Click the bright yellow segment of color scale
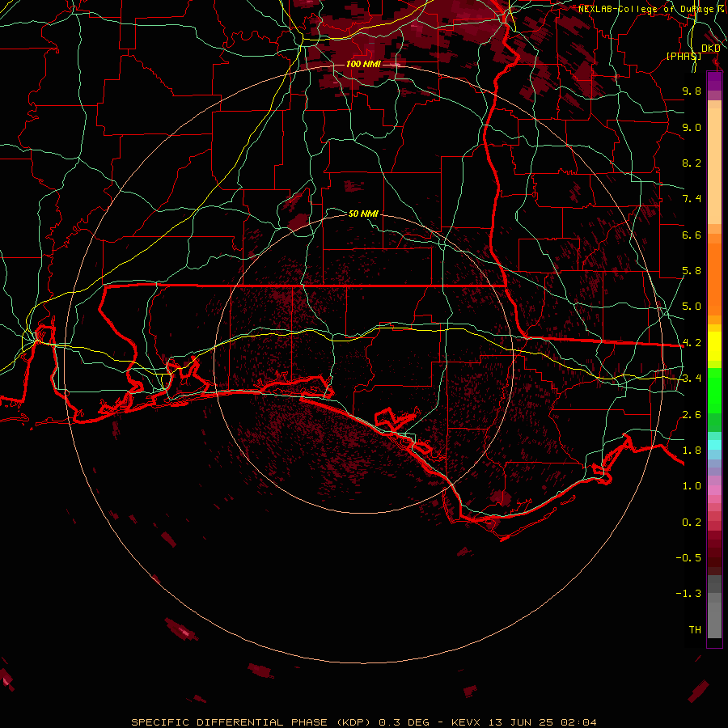 714,346
